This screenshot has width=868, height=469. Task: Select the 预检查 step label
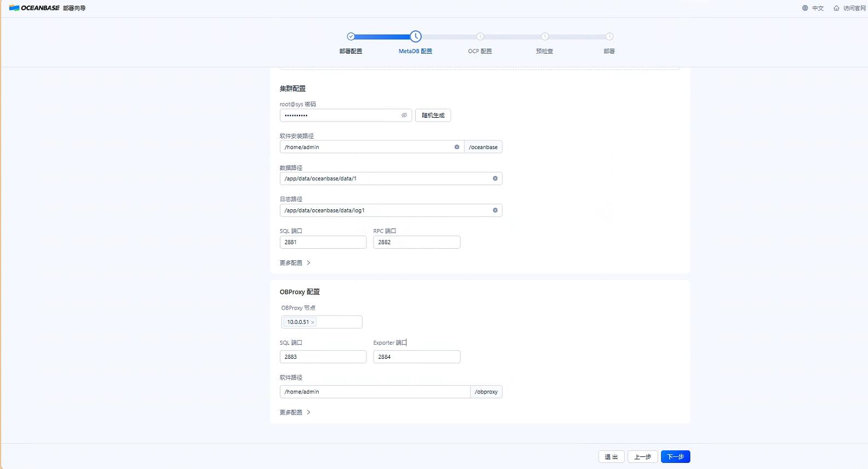[x=544, y=51]
